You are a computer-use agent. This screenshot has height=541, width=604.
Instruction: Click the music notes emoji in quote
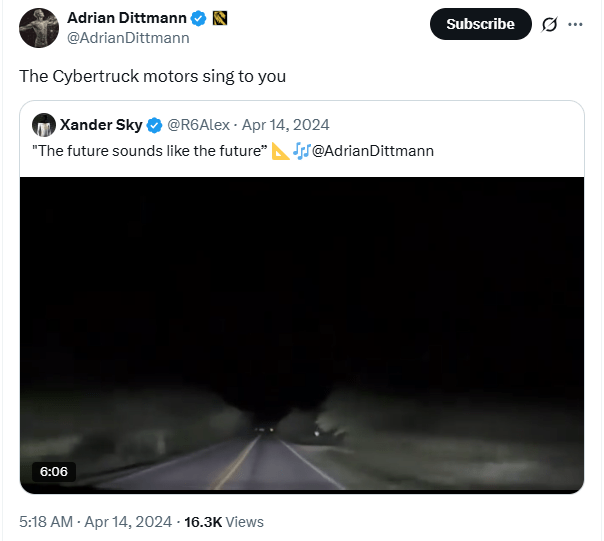[301, 151]
